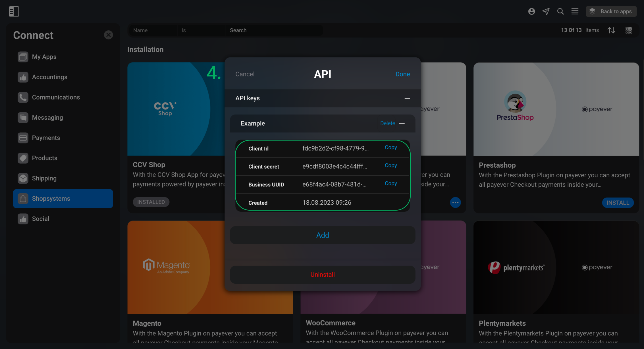Open the search magnifier icon in header
644x349 pixels.
pos(560,11)
